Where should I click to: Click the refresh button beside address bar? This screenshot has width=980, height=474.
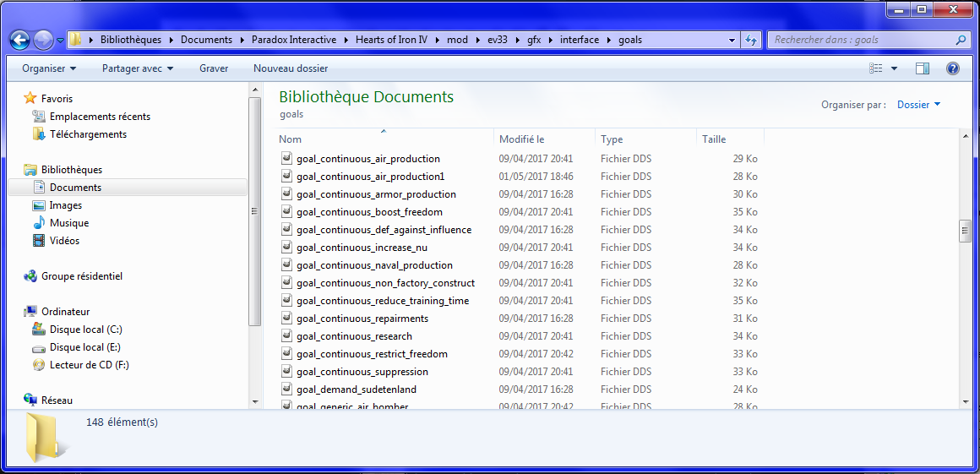pyautogui.click(x=751, y=40)
